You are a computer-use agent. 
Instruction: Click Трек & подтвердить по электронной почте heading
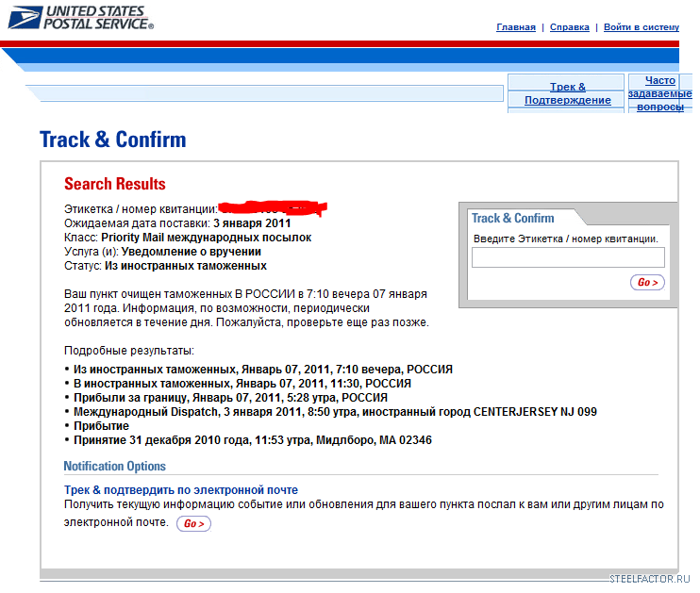point(181,490)
